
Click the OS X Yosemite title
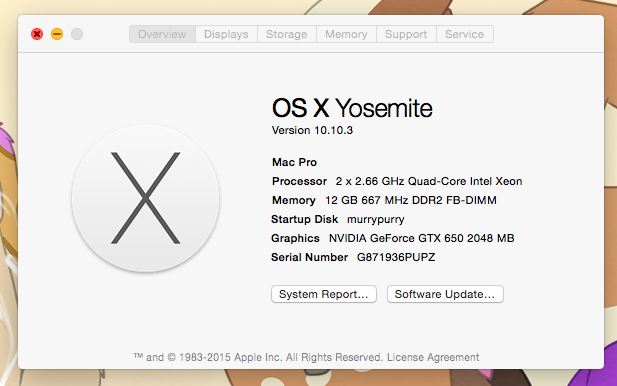[352, 108]
